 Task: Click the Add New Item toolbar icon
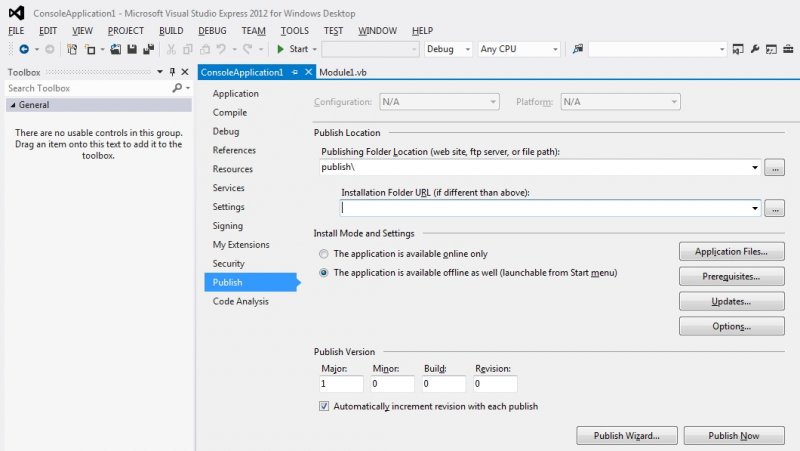(x=90, y=49)
